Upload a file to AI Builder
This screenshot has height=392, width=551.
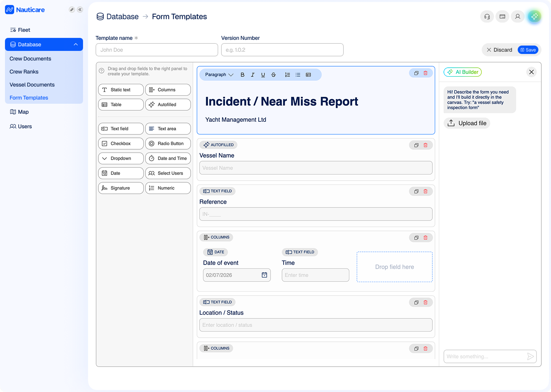click(467, 123)
